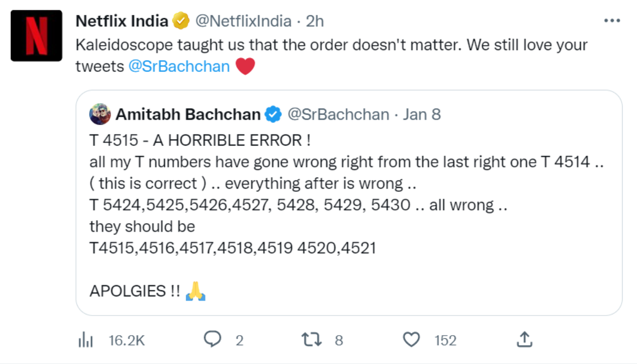Click the @NetflixIndia handle

point(243,21)
